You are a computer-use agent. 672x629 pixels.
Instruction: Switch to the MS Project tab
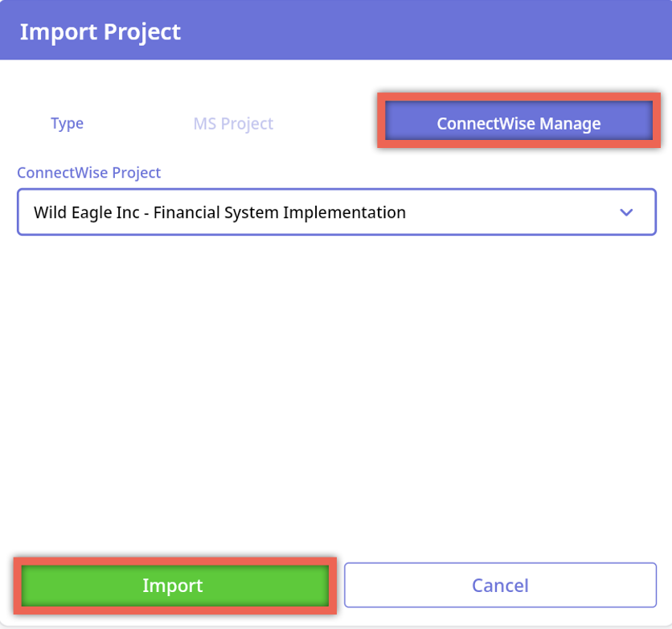tap(233, 124)
